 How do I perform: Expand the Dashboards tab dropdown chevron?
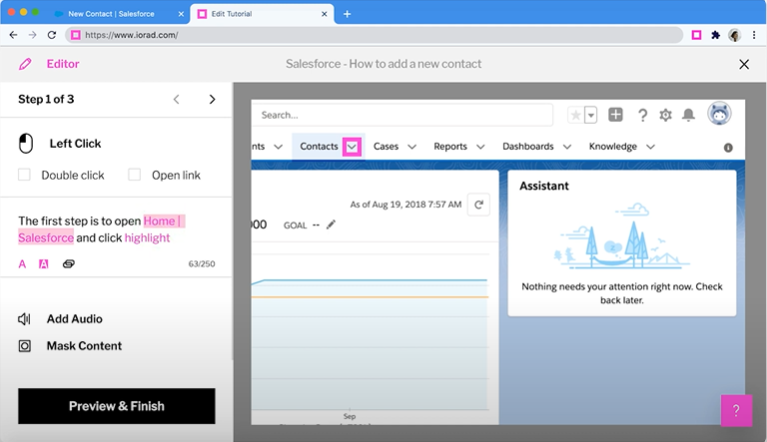pyautogui.click(x=567, y=147)
